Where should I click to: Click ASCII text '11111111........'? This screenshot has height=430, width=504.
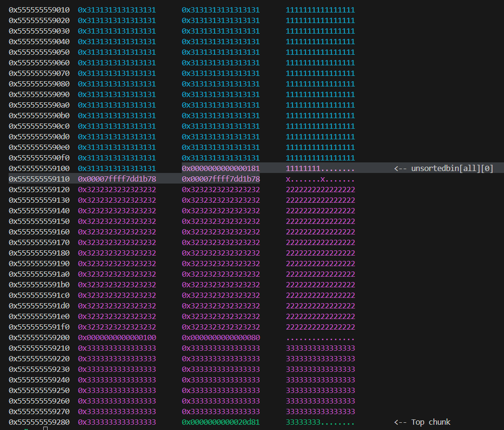320,168
